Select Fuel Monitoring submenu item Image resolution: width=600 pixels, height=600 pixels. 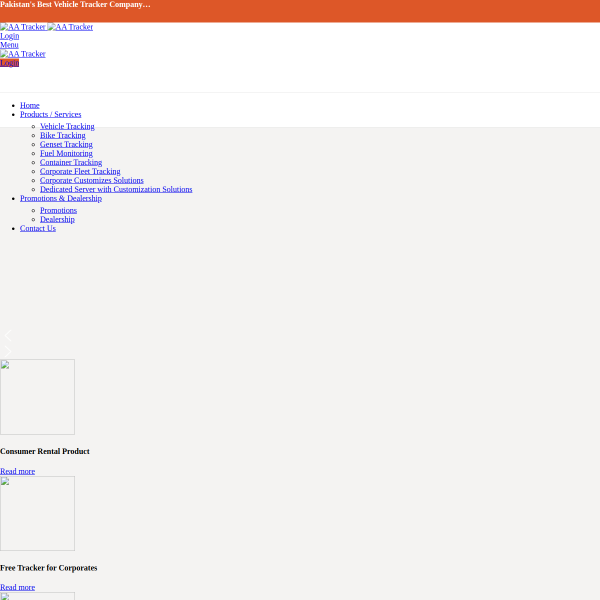(x=66, y=153)
